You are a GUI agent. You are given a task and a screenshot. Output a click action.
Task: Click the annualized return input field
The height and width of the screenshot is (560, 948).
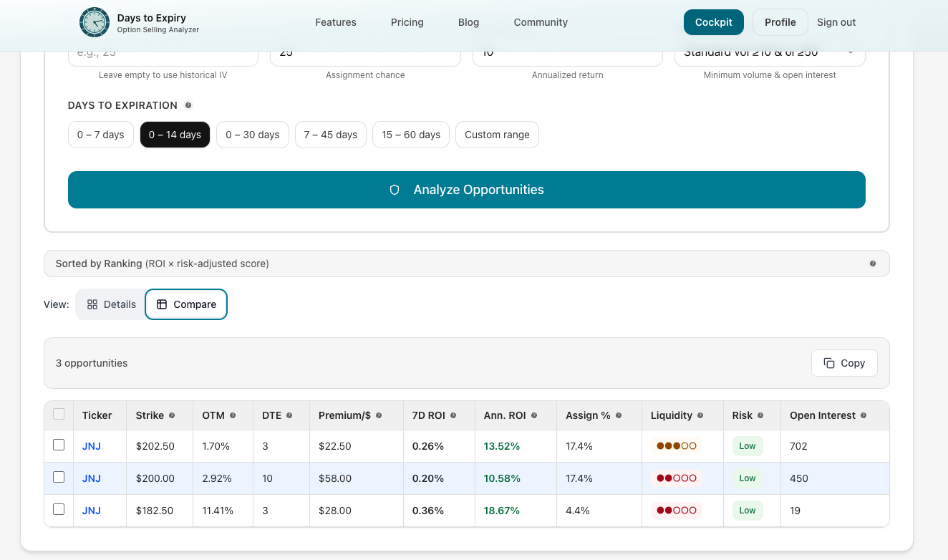point(567,52)
